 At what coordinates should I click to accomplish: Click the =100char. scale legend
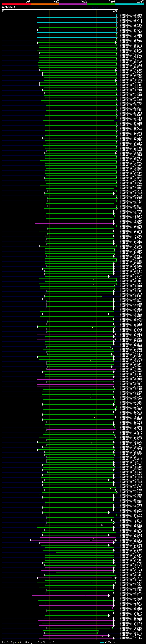click(108, 642)
